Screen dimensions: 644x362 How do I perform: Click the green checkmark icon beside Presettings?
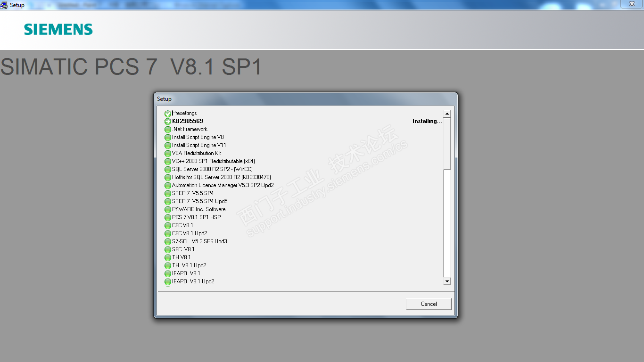(x=168, y=114)
